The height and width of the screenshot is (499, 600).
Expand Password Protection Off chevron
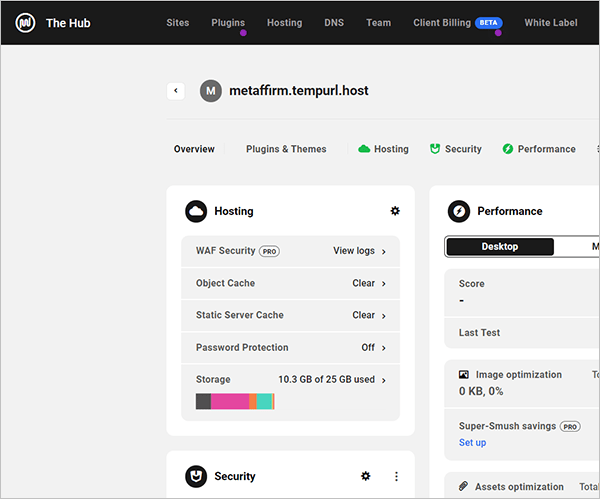point(383,348)
